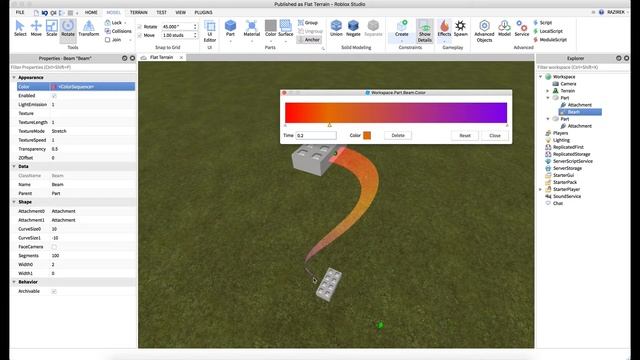The width and height of the screenshot is (640, 360).
Task: Enable the Join checkbox
Action: click(107, 40)
